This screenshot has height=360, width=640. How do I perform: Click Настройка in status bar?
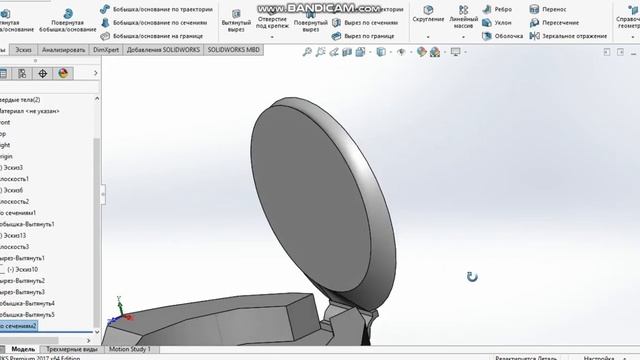599,358
